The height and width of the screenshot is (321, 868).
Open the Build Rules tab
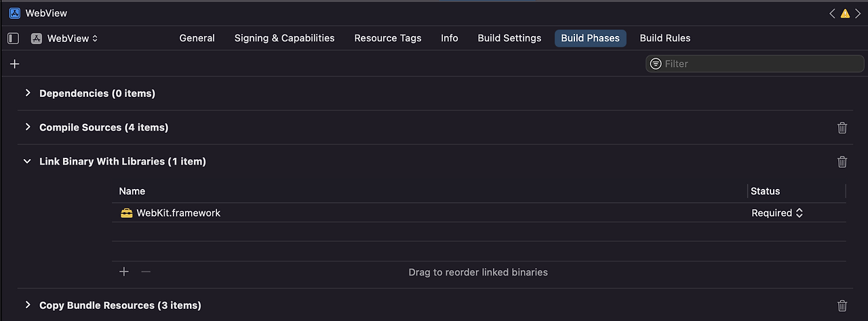[665, 39]
